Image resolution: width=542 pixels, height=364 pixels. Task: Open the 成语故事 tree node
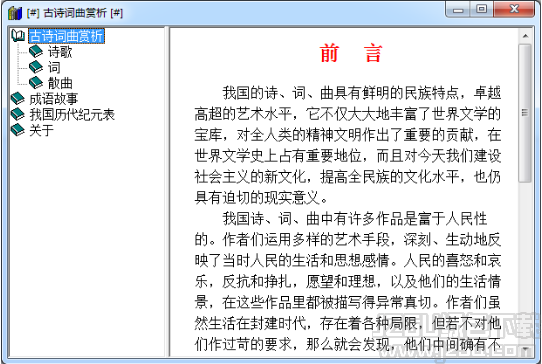click(x=54, y=99)
